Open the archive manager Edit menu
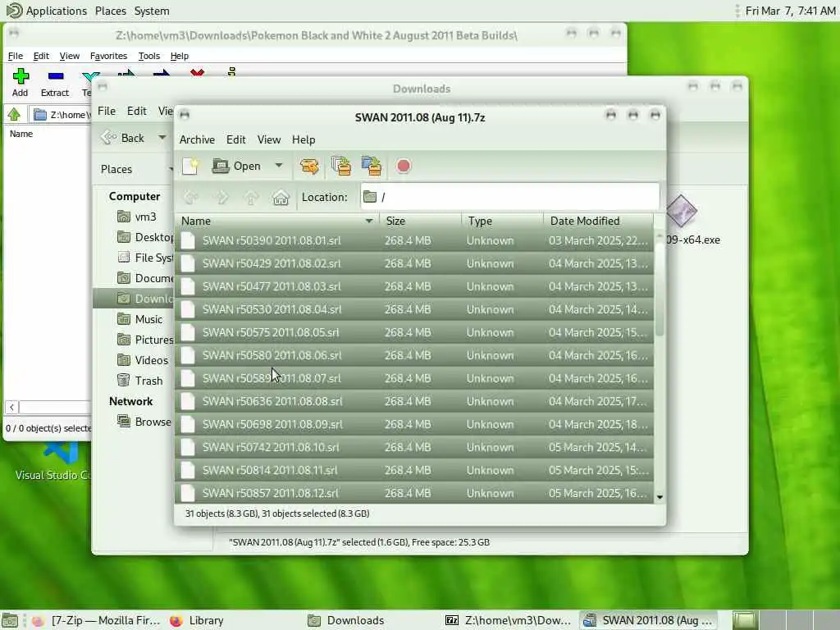This screenshot has width=840, height=630. pos(235,139)
